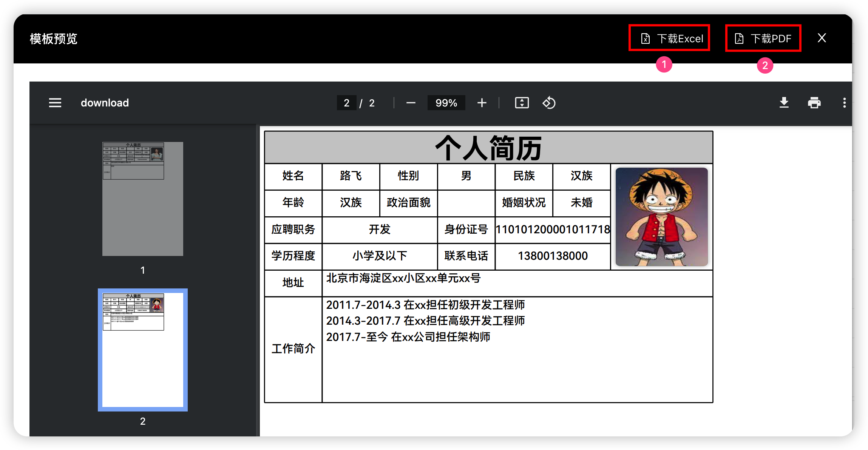Viewport: 868px width, 450px height.
Task: Click the address 北京市海淀区xx小区xx单元xx号
Action: [x=403, y=278]
